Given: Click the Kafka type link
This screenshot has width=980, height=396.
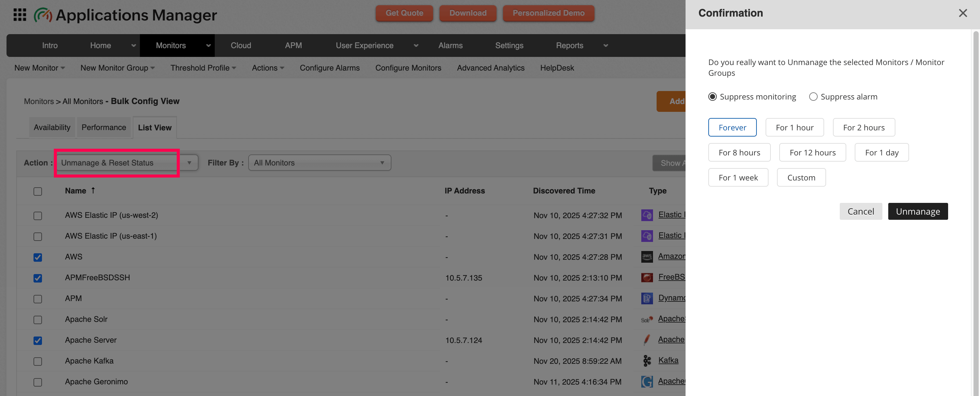Looking at the screenshot, I should click(x=668, y=360).
